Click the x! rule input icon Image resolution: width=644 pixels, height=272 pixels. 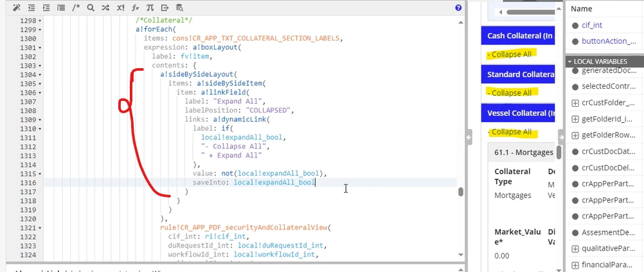[x=120, y=8]
